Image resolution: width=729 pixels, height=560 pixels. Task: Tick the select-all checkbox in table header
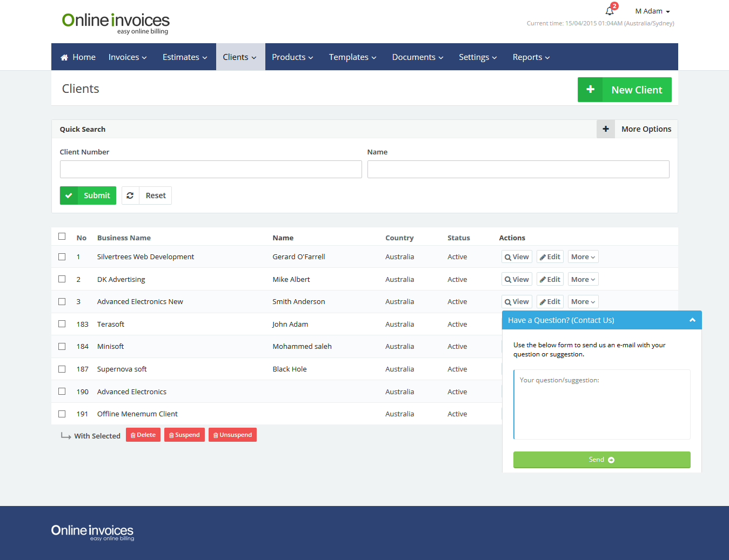62,237
